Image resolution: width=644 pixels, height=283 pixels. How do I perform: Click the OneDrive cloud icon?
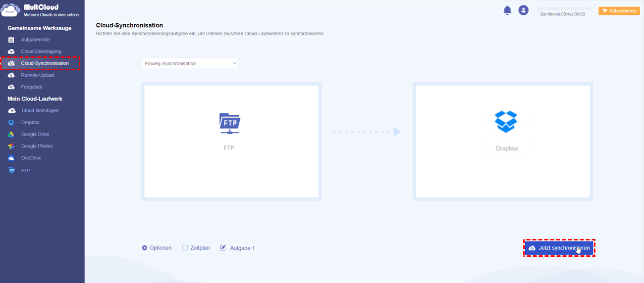click(x=11, y=158)
